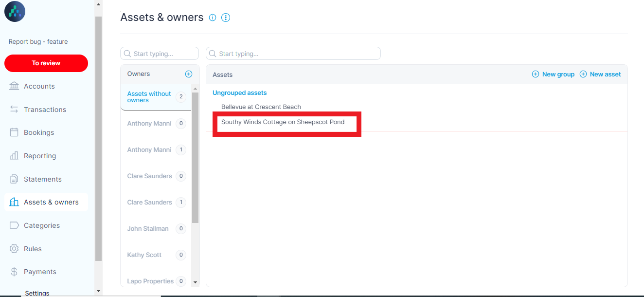This screenshot has width=644, height=297.
Task: Open Payments section
Action: (40, 272)
